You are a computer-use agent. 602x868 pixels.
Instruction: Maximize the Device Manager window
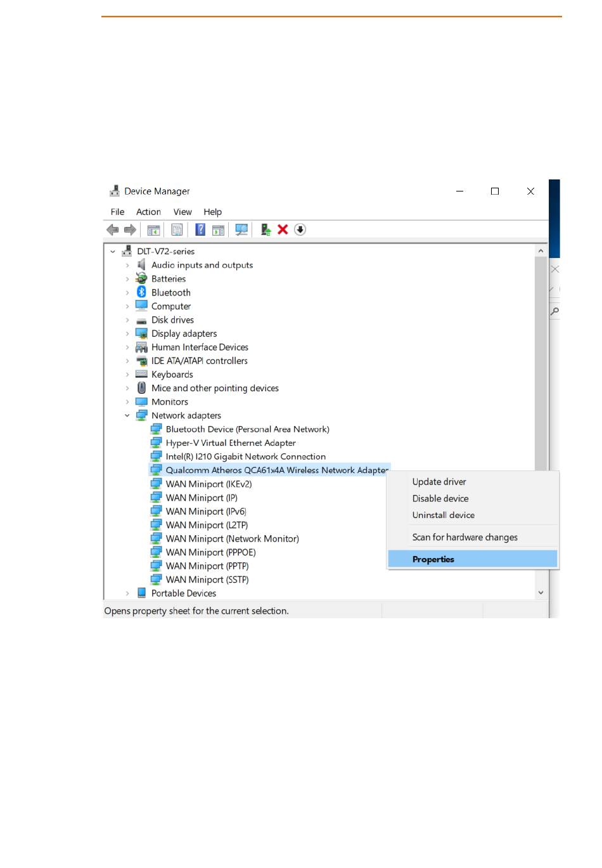click(495, 191)
